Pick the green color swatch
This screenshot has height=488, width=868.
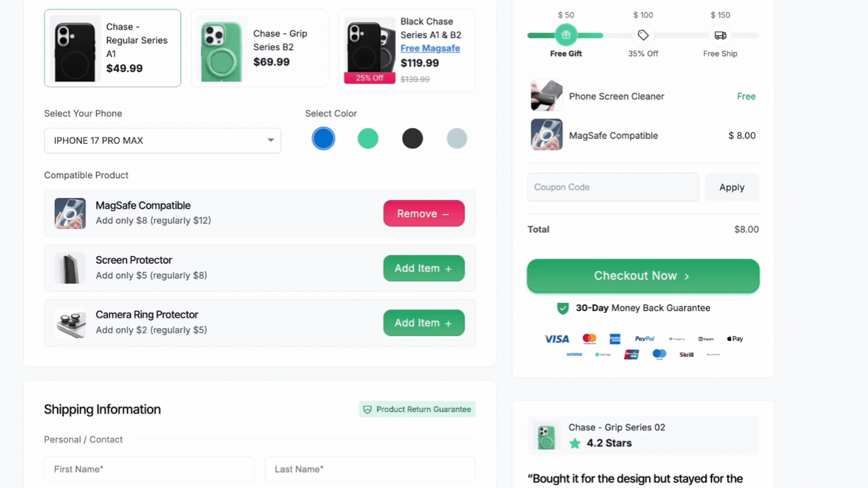(x=368, y=139)
